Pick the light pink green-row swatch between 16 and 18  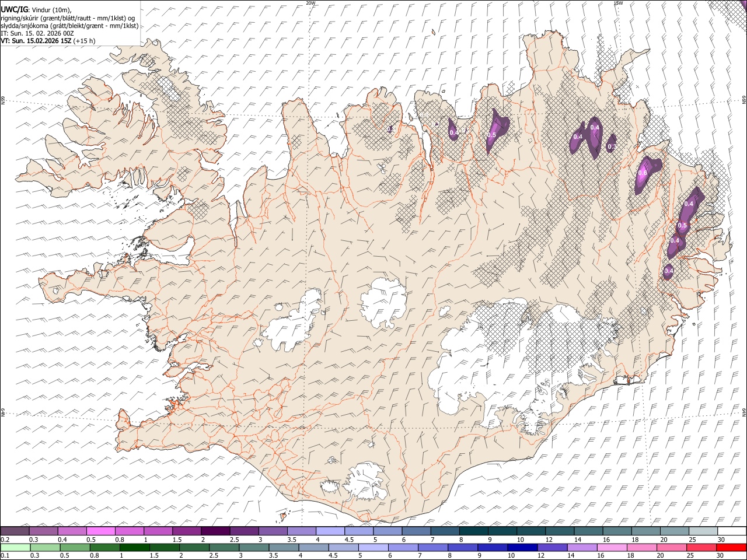pyautogui.click(x=612, y=547)
